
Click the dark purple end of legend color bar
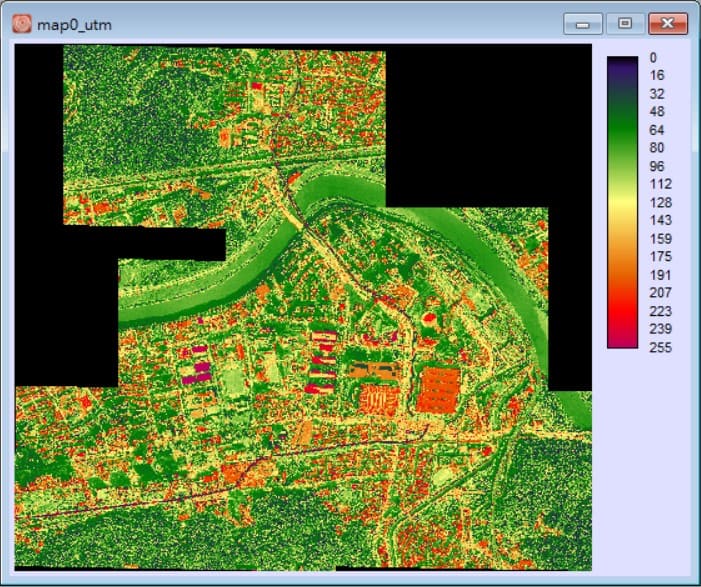tap(622, 61)
